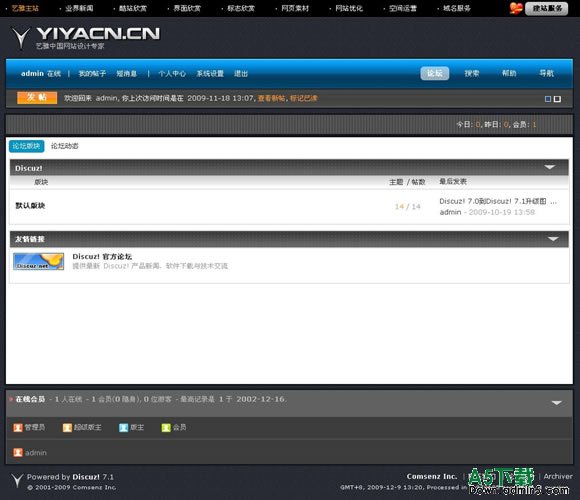The width and height of the screenshot is (580, 500).
Task: Click the 今日: 0 statistic
Action: tap(468, 125)
